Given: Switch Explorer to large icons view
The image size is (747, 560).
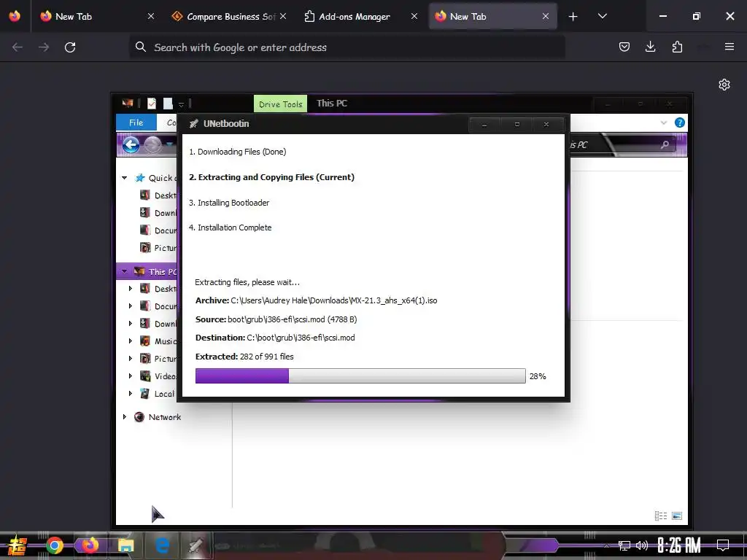Looking at the screenshot, I should click(x=676, y=516).
